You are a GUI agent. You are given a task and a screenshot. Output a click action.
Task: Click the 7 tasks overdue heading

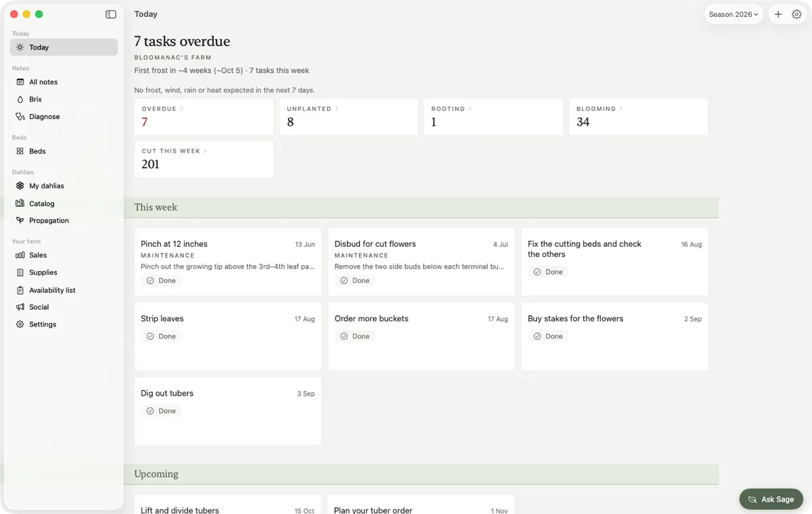(182, 41)
